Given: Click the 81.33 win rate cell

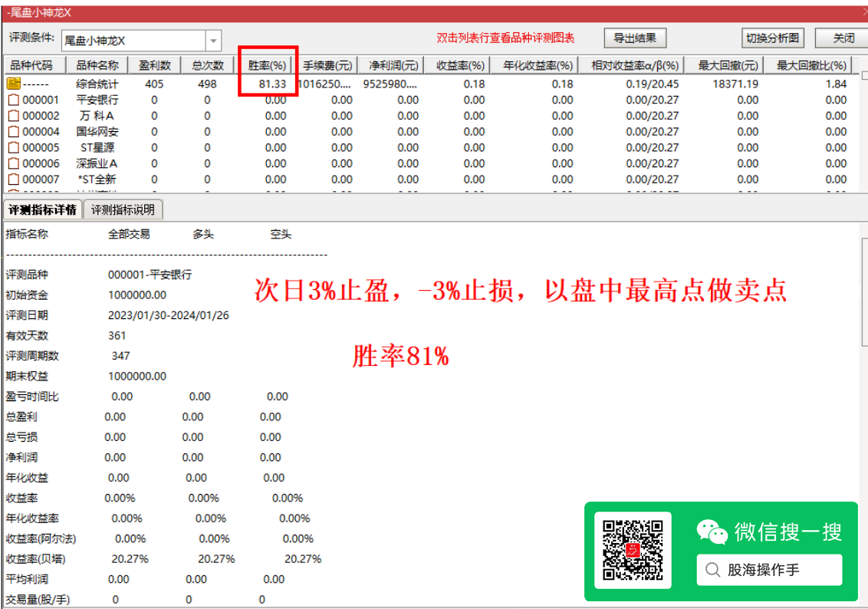Looking at the screenshot, I should point(272,84).
